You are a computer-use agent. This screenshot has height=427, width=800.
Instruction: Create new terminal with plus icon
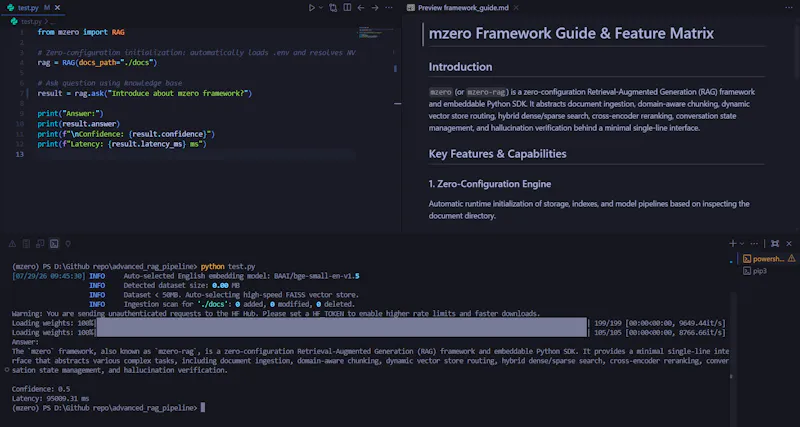point(733,243)
